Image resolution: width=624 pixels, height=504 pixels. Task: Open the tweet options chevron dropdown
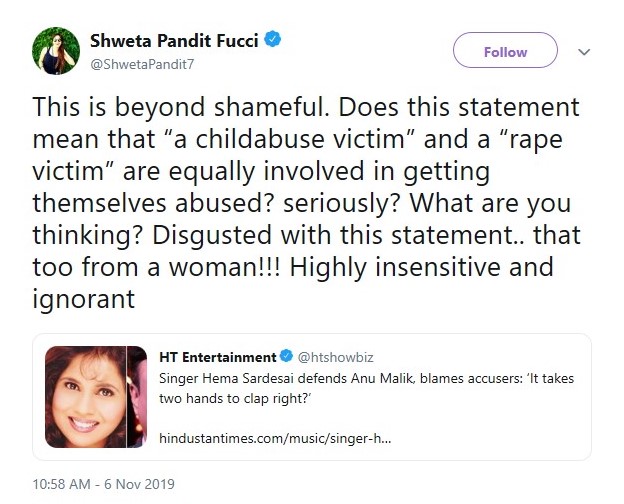point(584,52)
